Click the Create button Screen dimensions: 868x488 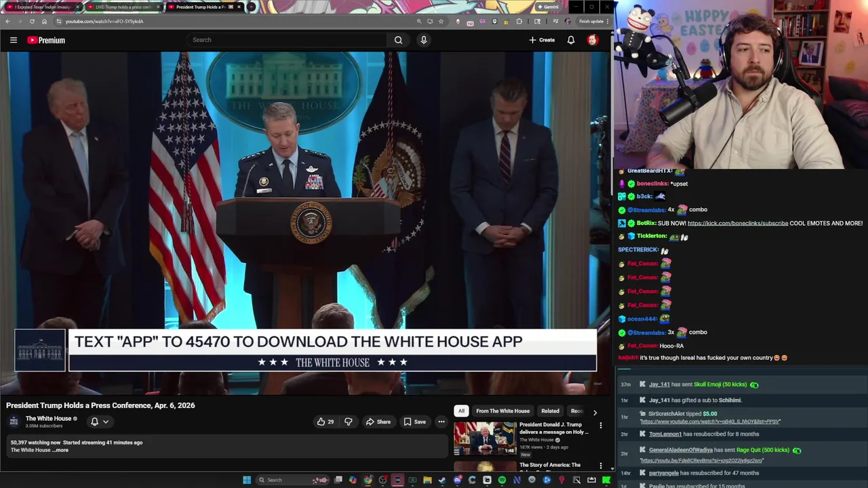click(x=542, y=40)
